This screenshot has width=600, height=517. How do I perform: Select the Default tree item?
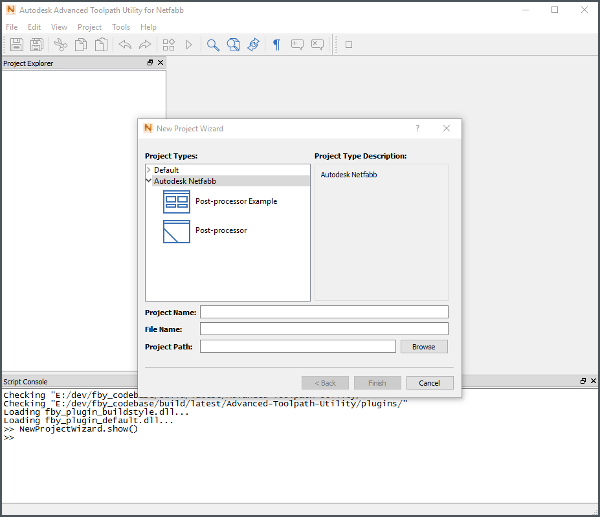click(166, 170)
